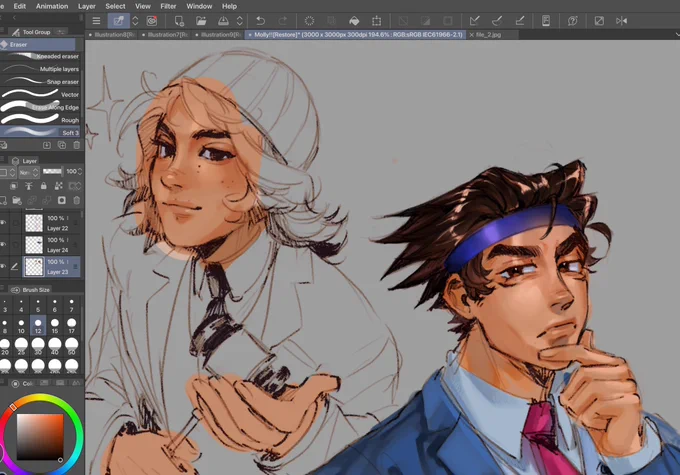Toggle Snap to Grid icon
Image resolution: width=680 pixels, height=475 pixels.
520,21
